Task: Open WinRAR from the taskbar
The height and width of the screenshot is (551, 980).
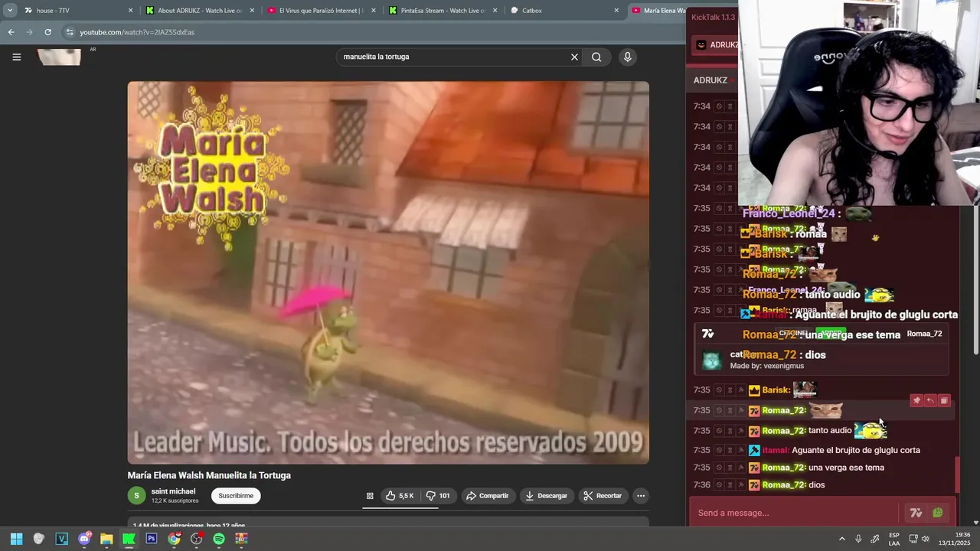Action: (241, 539)
